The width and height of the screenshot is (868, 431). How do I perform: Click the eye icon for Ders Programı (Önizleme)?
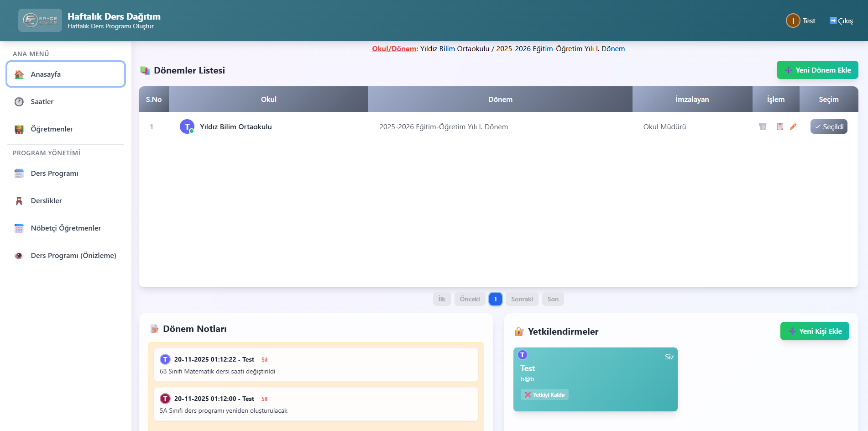19,256
